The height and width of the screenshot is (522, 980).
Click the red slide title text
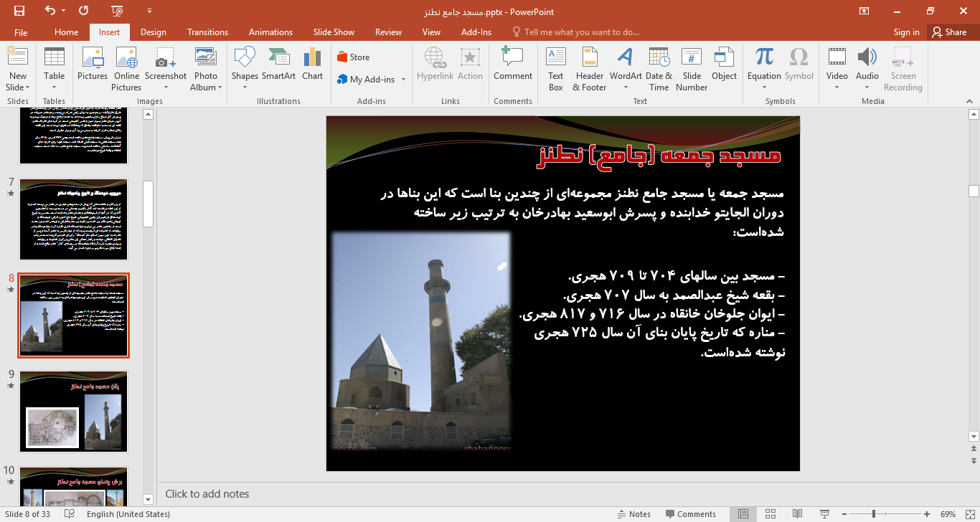click(659, 156)
